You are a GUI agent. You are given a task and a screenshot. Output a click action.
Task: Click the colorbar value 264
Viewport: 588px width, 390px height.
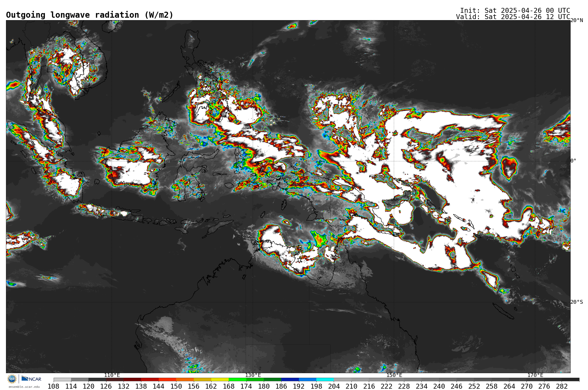509,386
